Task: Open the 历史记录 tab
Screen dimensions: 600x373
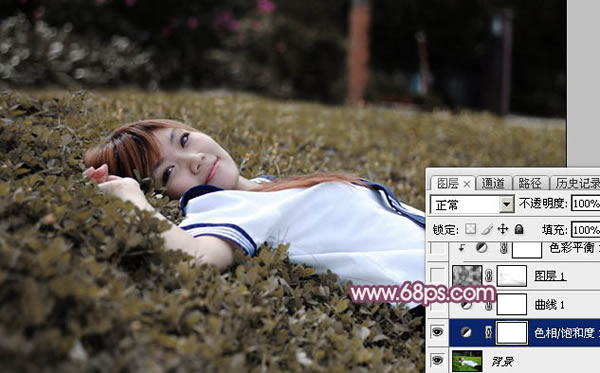Action: [x=577, y=183]
